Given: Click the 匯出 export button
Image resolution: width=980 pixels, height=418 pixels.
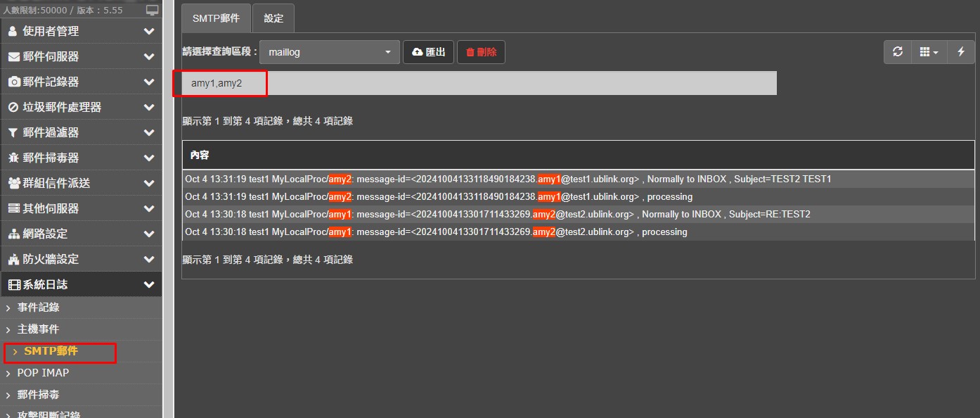Looking at the screenshot, I should (428, 52).
